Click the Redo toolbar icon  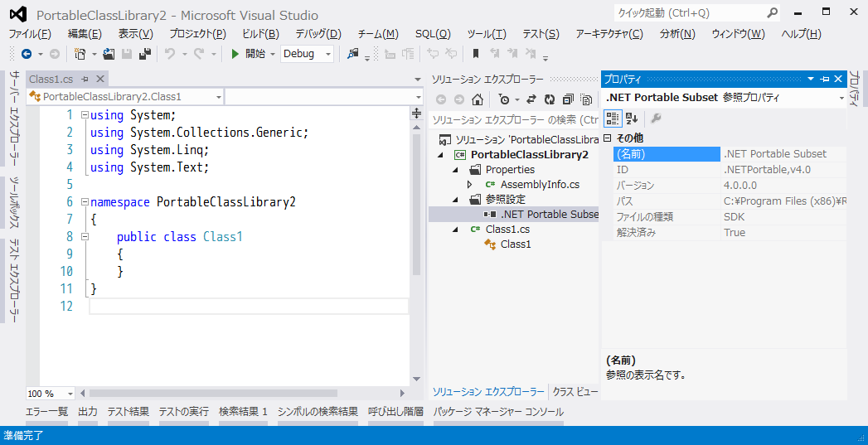click(199, 54)
